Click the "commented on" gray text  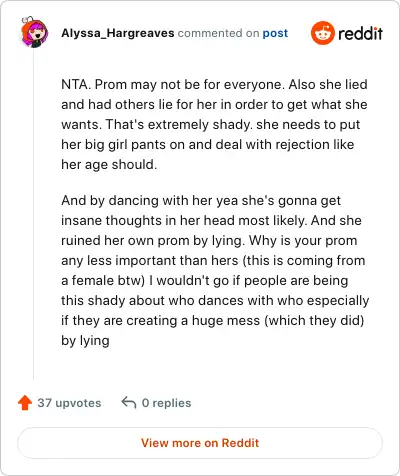tap(218, 33)
